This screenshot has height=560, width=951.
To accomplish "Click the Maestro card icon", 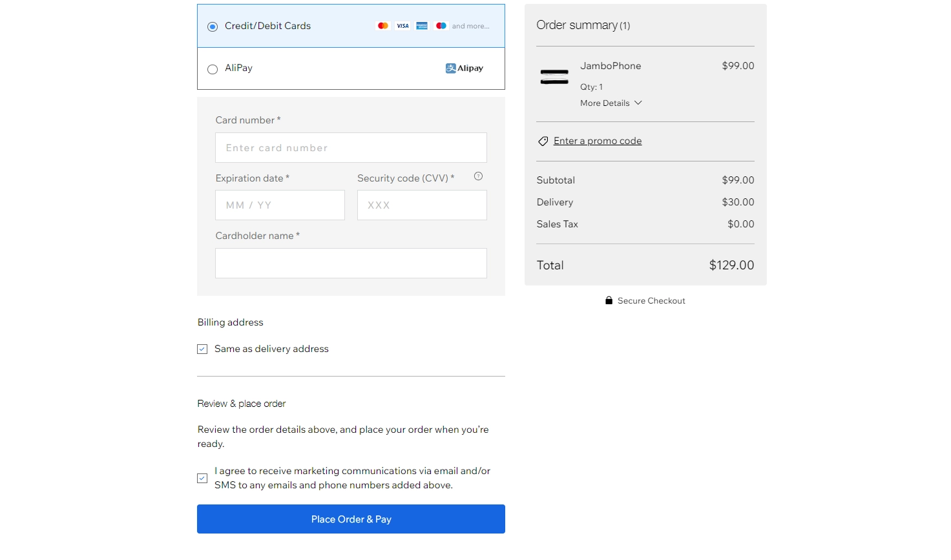I will point(441,26).
